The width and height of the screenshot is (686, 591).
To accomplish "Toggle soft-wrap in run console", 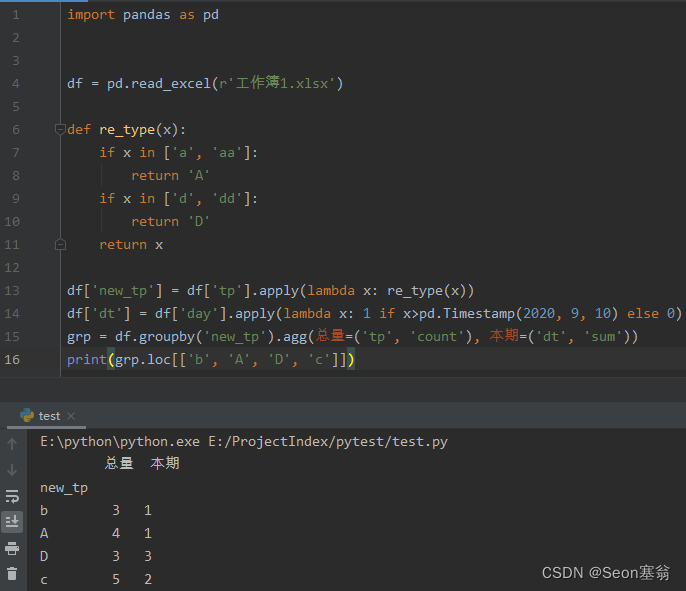I will click(x=12, y=496).
